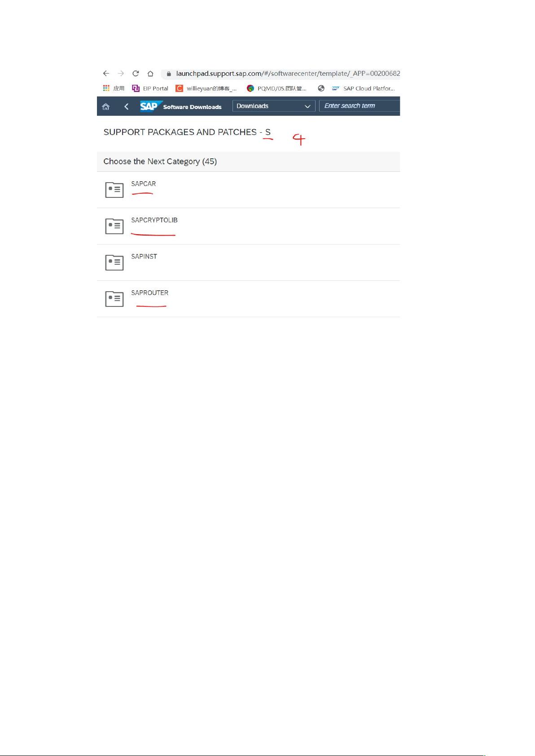Open the SAP Cloud Platform bookmark
535x756 pixels.
363,88
